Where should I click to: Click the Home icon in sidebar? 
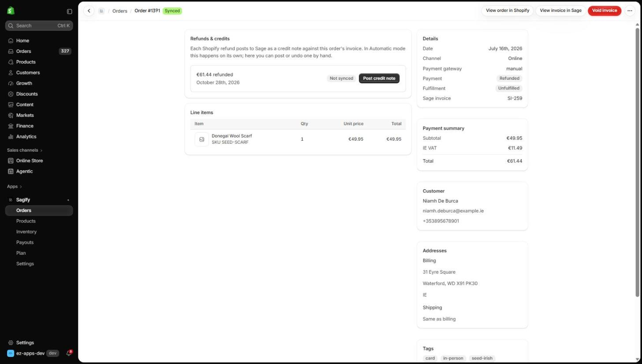coord(11,41)
